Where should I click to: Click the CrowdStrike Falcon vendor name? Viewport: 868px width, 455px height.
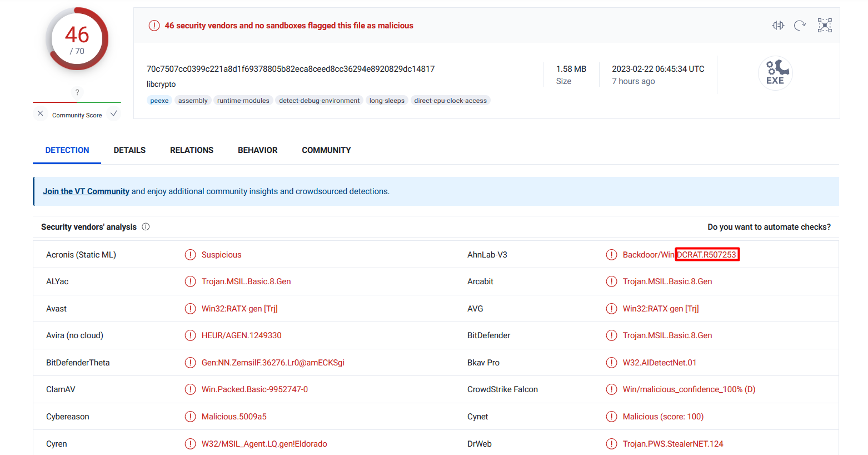tap(502, 389)
